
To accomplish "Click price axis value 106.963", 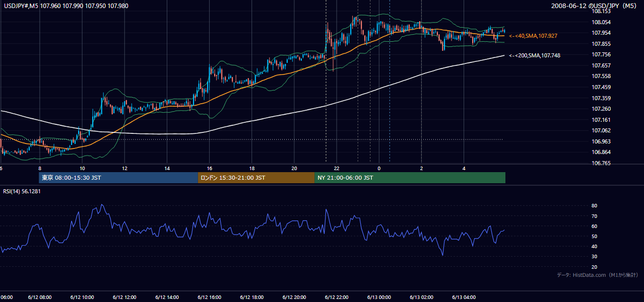I will 601,141.
